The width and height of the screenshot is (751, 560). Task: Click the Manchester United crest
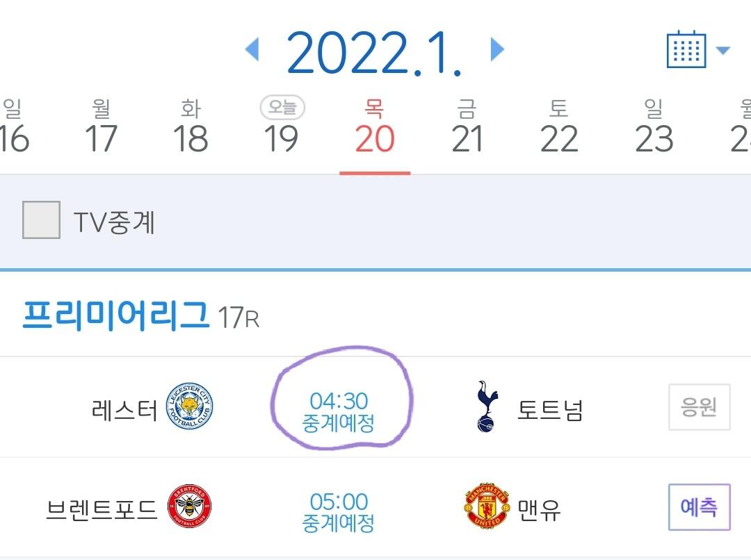(x=486, y=508)
